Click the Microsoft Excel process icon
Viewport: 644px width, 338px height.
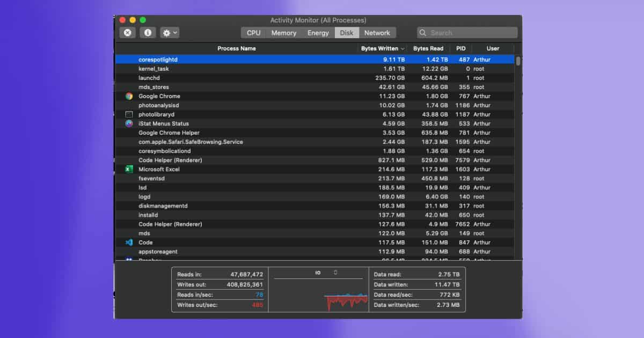129,170
